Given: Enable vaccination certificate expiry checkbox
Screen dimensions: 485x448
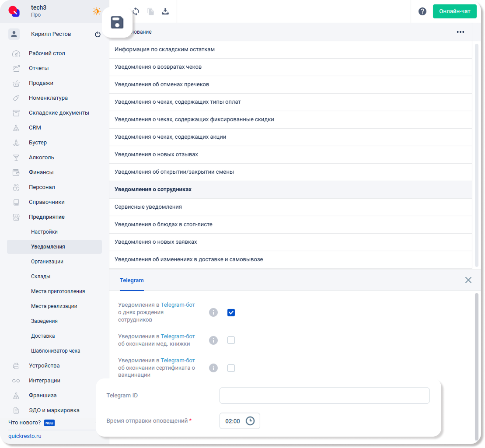Looking at the screenshot, I should (231, 368).
